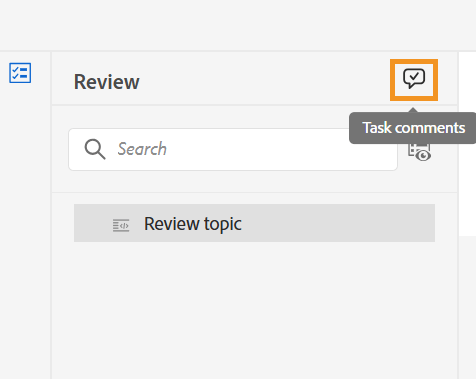Screen dimensions: 476x379
Task: Click the checkmark inside the comment bubble
Action: pyautogui.click(x=414, y=77)
